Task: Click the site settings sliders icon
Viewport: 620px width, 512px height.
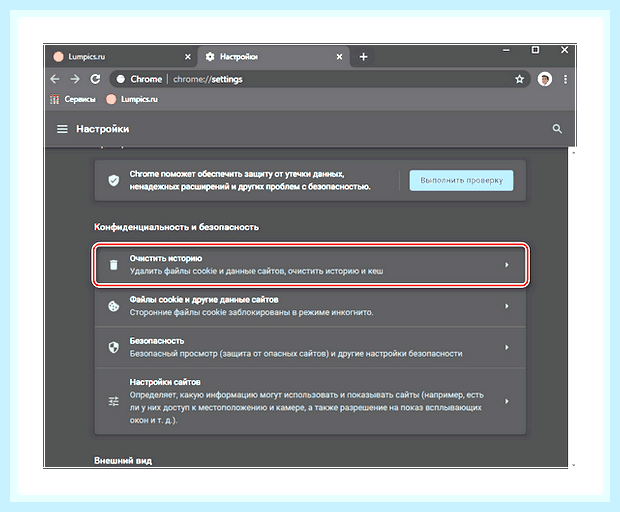Action: click(x=113, y=401)
